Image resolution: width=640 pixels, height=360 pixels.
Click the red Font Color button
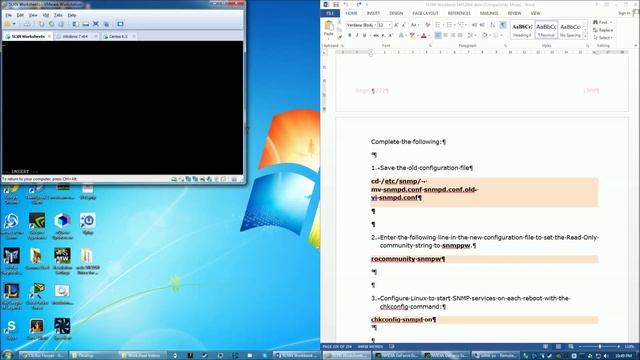[x=424, y=36]
